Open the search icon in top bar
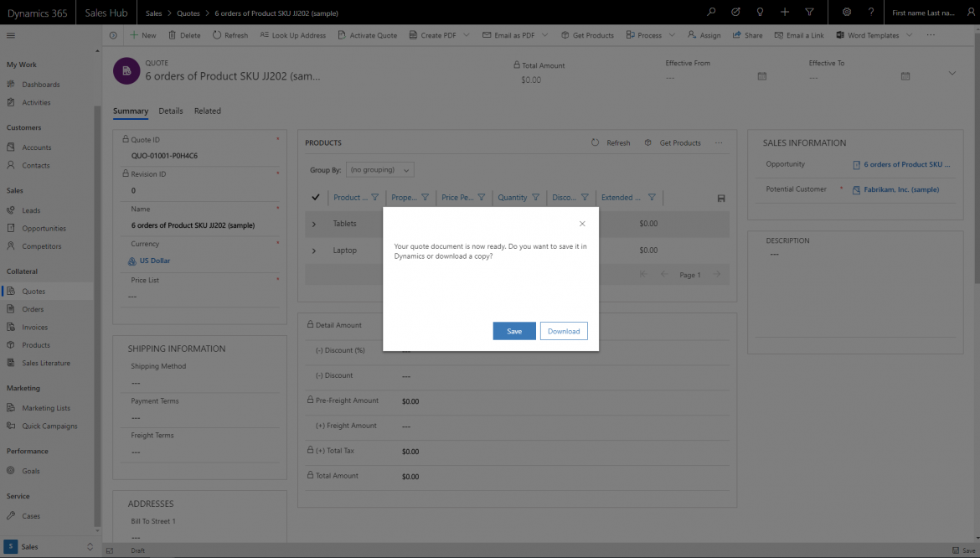The width and height of the screenshot is (980, 558). coord(711,12)
